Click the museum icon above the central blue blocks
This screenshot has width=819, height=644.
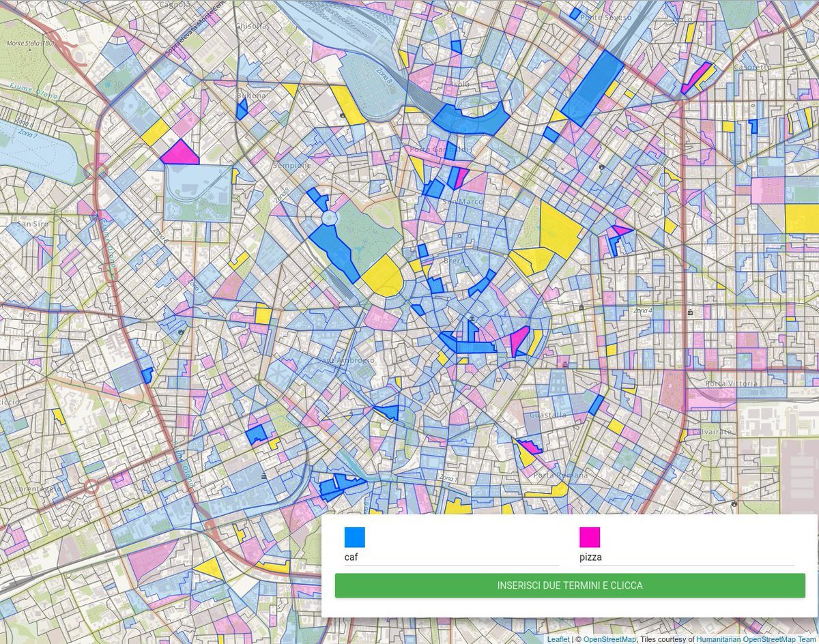tap(472, 319)
